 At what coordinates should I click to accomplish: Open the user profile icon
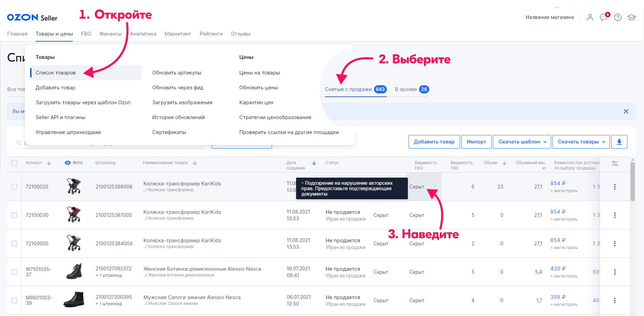[x=590, y=17]
